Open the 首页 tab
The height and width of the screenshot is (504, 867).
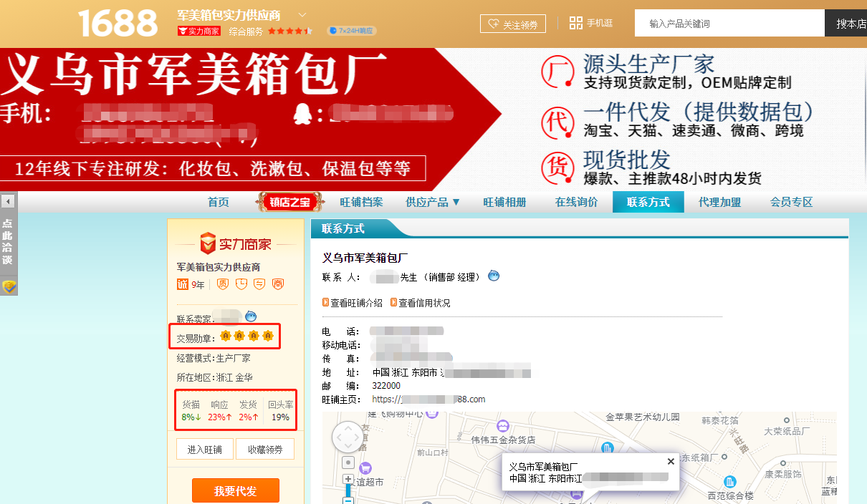tap(219, 203)
